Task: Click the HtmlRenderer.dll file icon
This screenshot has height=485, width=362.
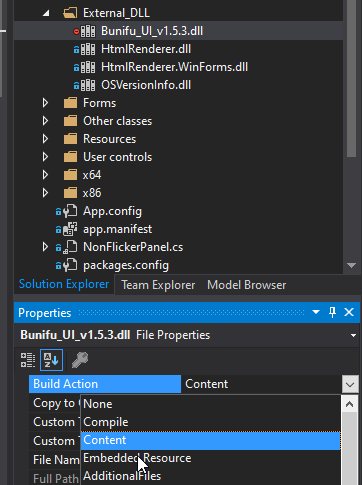Action: click(88, 49)
